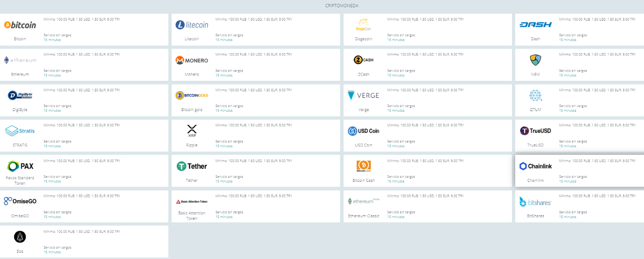Click the DigiByte payment card logo

tap(20, 95)
